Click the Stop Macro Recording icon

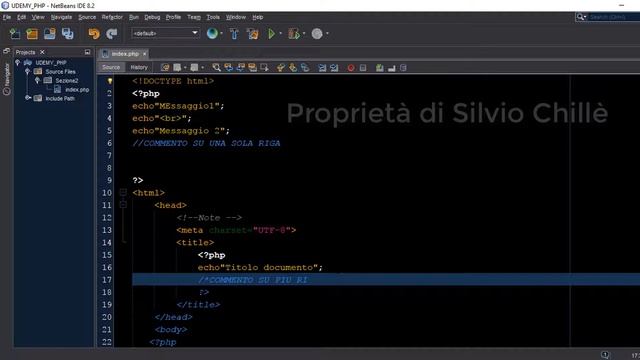click(x=363, y=68)
